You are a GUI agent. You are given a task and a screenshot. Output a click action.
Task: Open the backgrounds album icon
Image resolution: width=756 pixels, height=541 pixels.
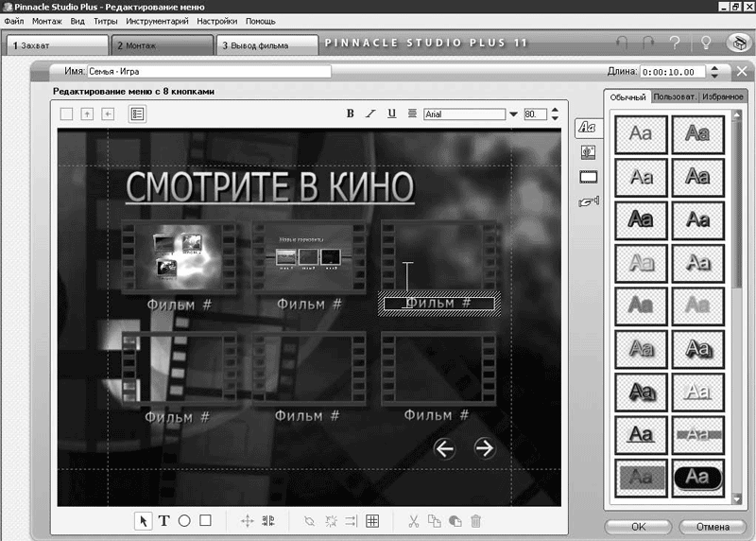pyautogui.click(x=587, y=151)
